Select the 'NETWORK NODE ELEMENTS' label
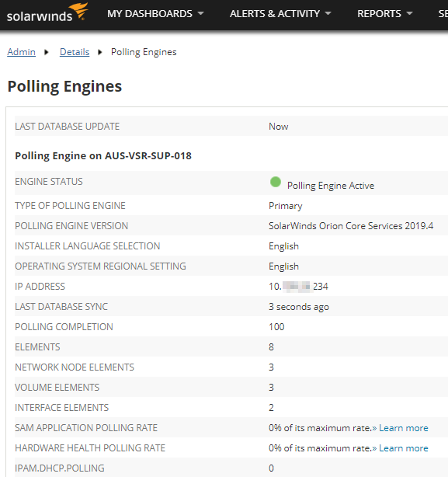This screenshot has height=477, width=448. [x=75, y=367]
